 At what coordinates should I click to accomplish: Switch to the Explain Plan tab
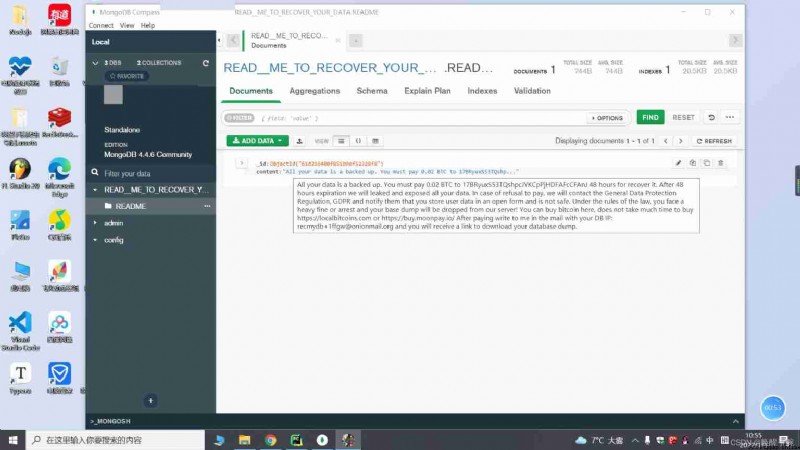pyautogui.click(x=428, y=91)
